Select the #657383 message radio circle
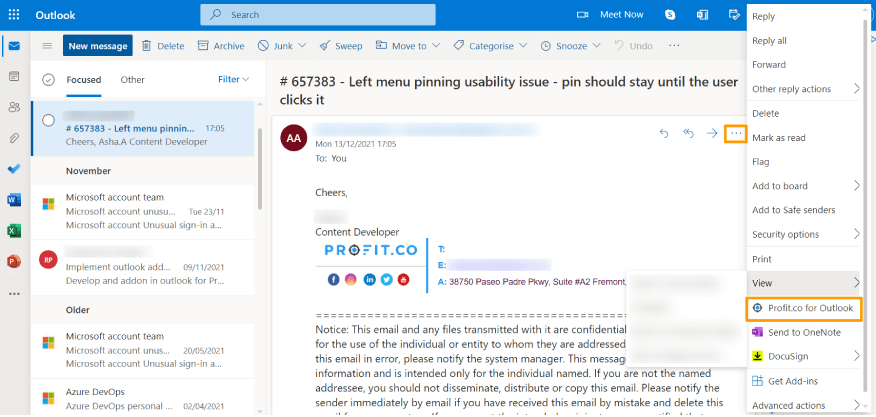This screenshot has height=417, width=876. (49, 121)
